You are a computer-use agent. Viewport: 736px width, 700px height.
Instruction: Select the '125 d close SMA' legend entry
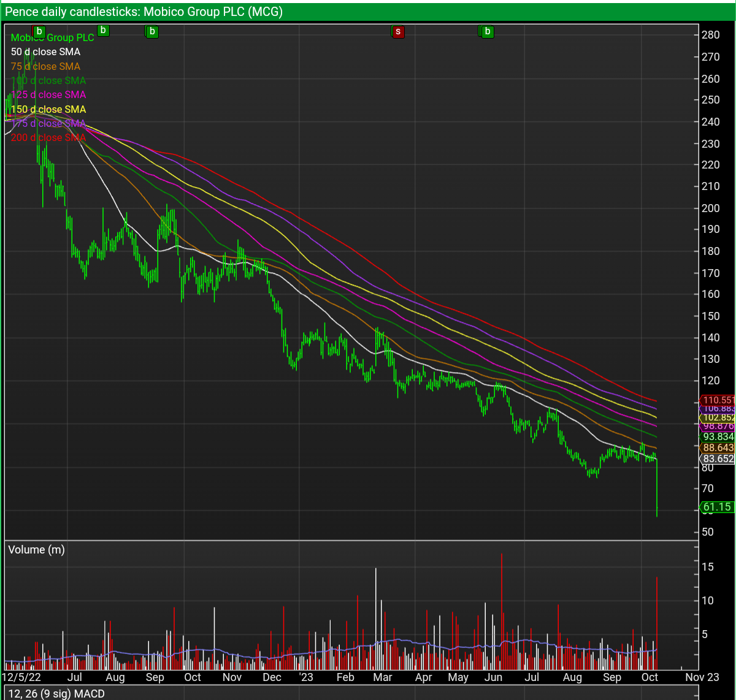pyautogui.click(x=48, y=94)
